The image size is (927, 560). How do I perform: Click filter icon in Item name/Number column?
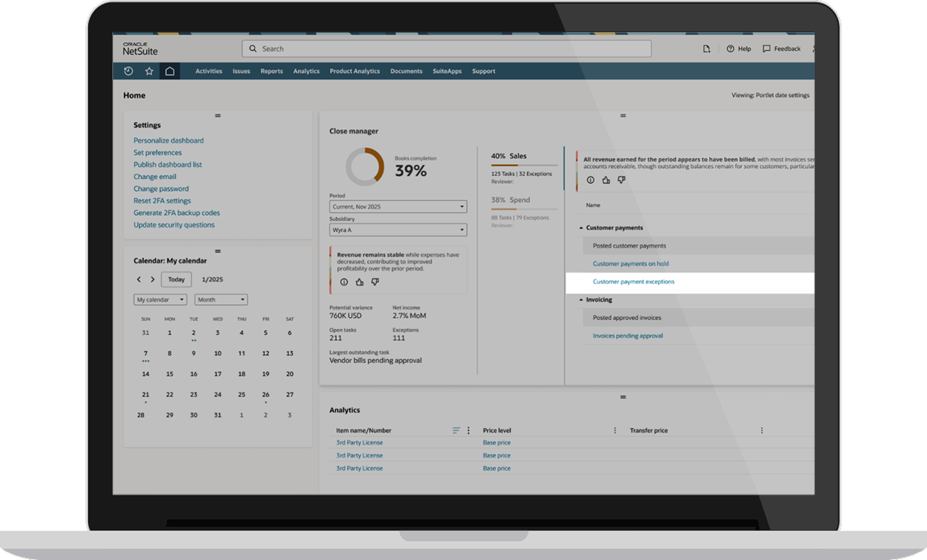[x=456, y=430]
